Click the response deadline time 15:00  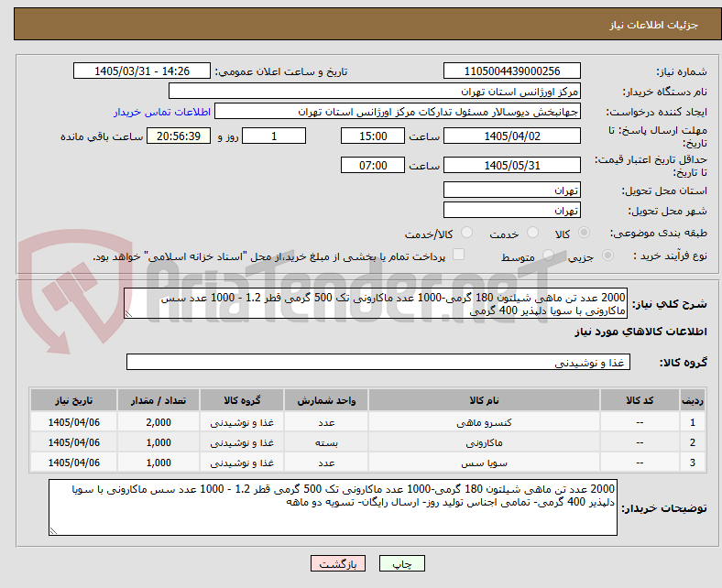point(373,136)
